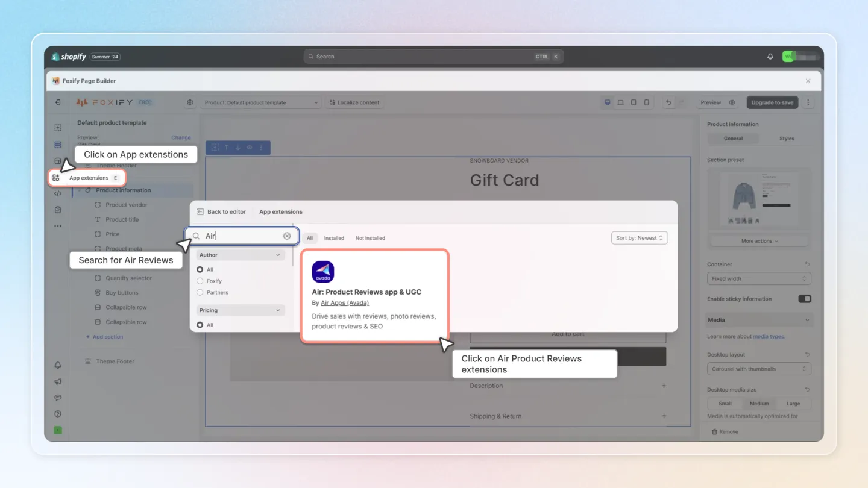Open Foxify notifications bell in left sidebar

pos(58,365)
